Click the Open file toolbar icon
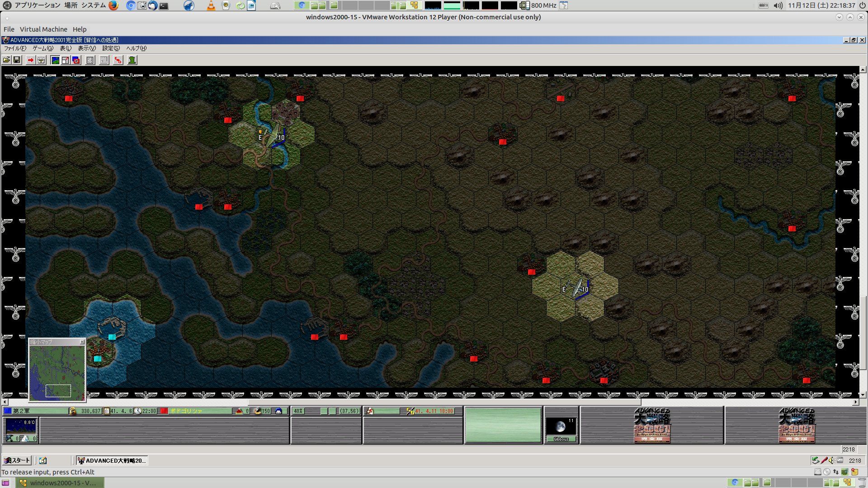Viewport: 868px width, 488px height. (x=7, y=60)
